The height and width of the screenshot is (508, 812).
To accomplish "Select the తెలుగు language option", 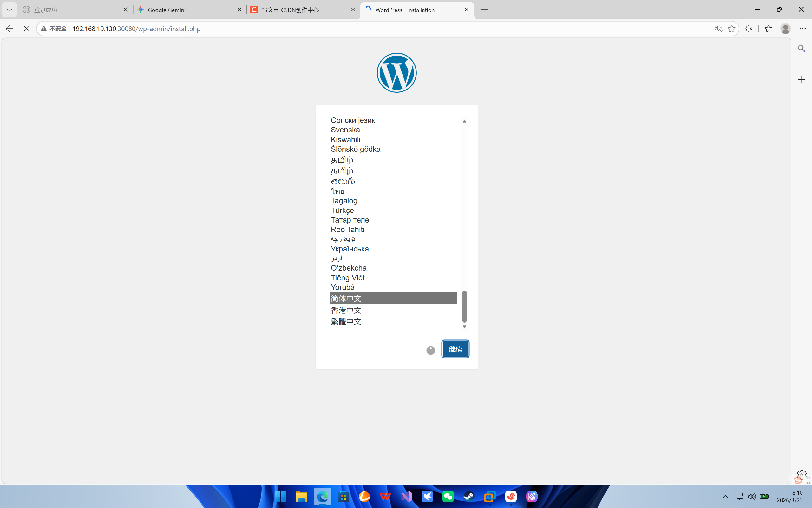I will click(x=393, y=181).
